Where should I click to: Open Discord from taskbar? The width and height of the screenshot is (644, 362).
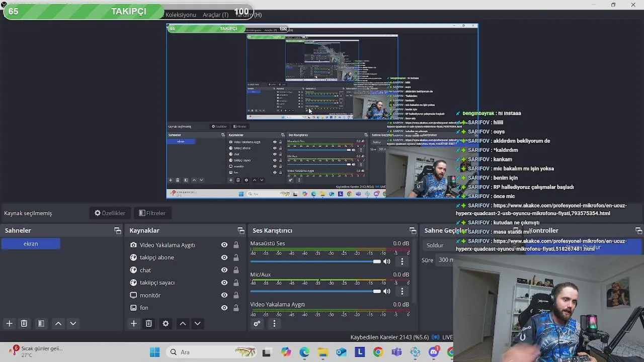[x=434, y=352]
